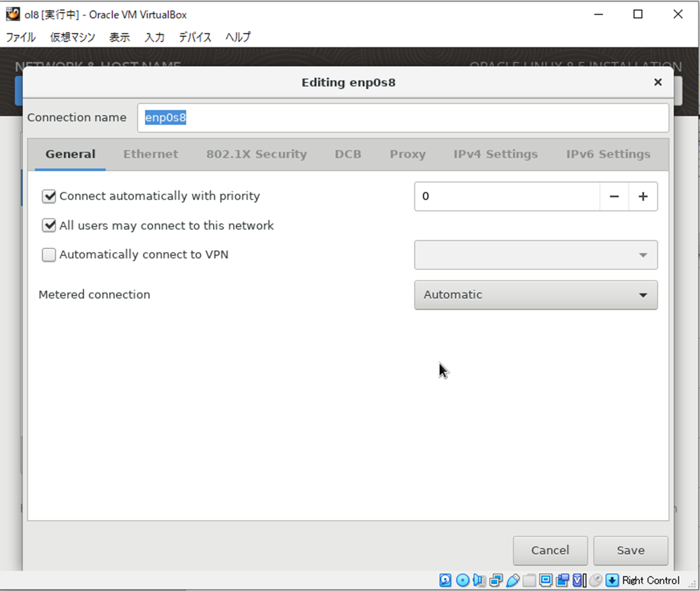Disable Connect automatically with priority

pos(49,196)
